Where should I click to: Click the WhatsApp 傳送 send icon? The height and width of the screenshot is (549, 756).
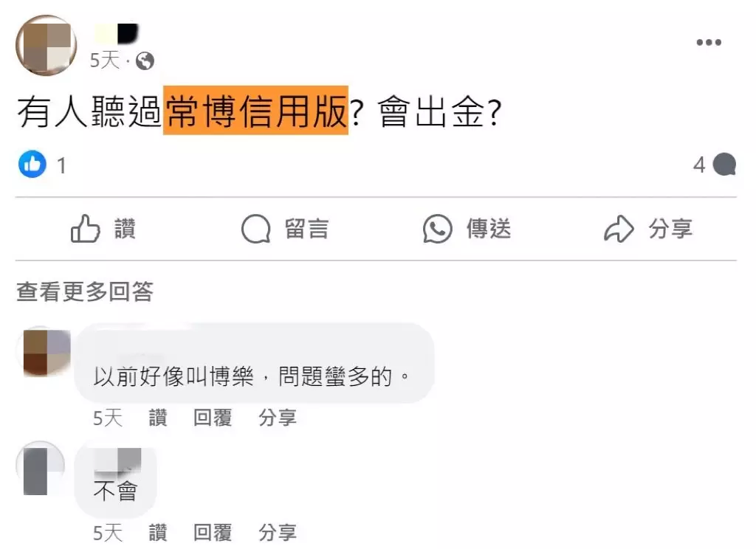[437, 229]
